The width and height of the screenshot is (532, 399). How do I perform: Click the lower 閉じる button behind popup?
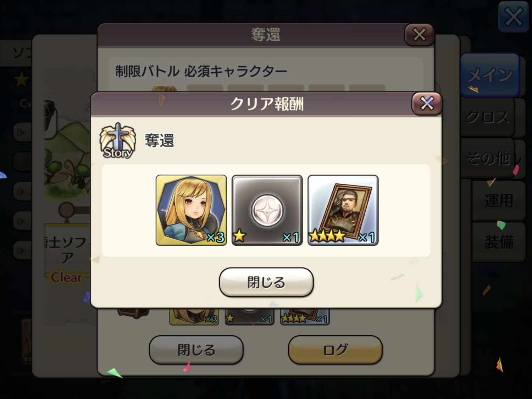196,350
